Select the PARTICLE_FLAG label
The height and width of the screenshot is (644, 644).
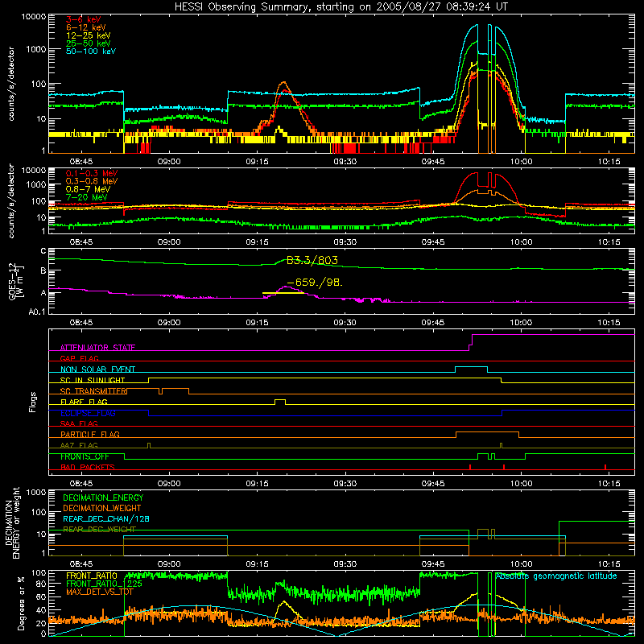coord(90,434)
